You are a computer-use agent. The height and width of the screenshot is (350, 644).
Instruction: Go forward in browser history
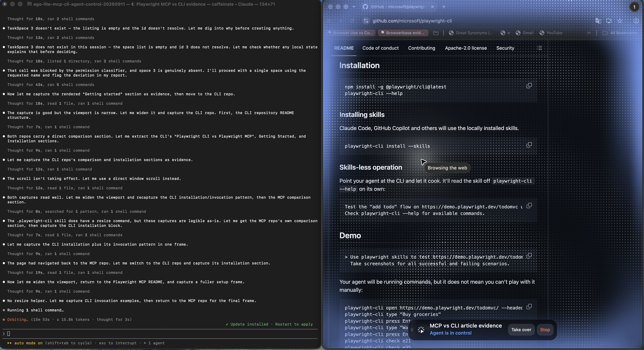click(x=340, y=21)
